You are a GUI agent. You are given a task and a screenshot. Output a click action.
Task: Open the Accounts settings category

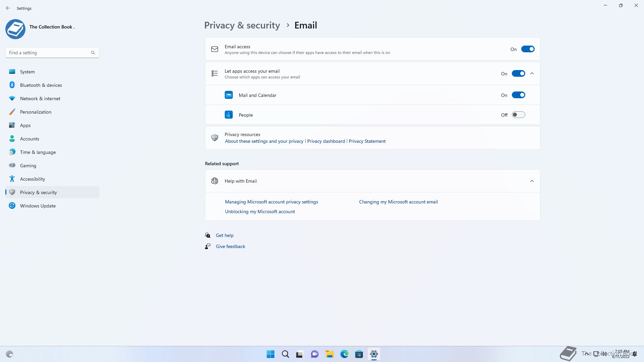pos(30,139)
